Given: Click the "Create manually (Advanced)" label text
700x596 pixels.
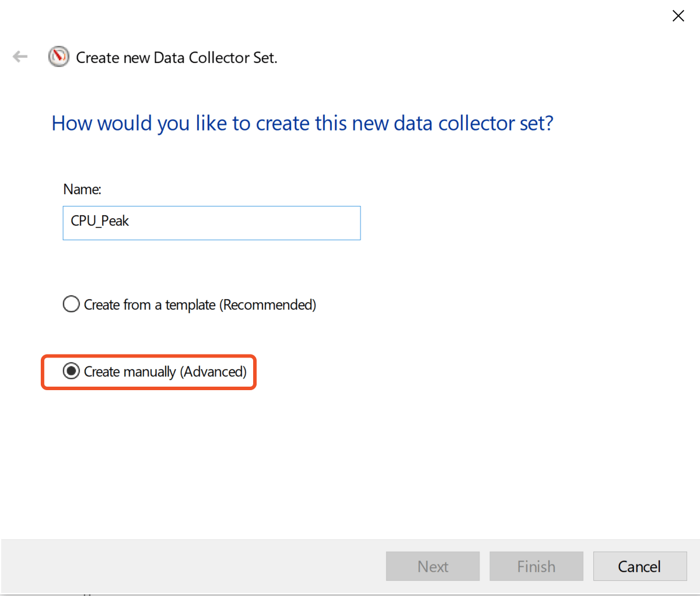Looking at the screenshot, I should tap(165, 372).
